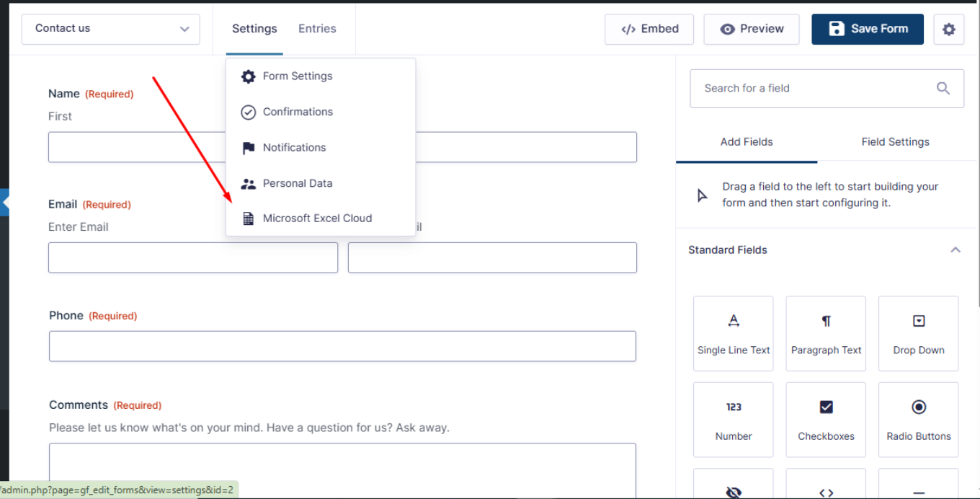This screenshot has width=980, height=499.
Task: Add a Drop Down field
Action: 919,334
